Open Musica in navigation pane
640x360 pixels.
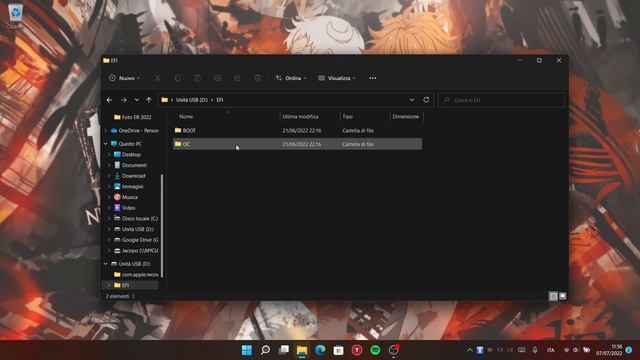[x=126, y=197]
